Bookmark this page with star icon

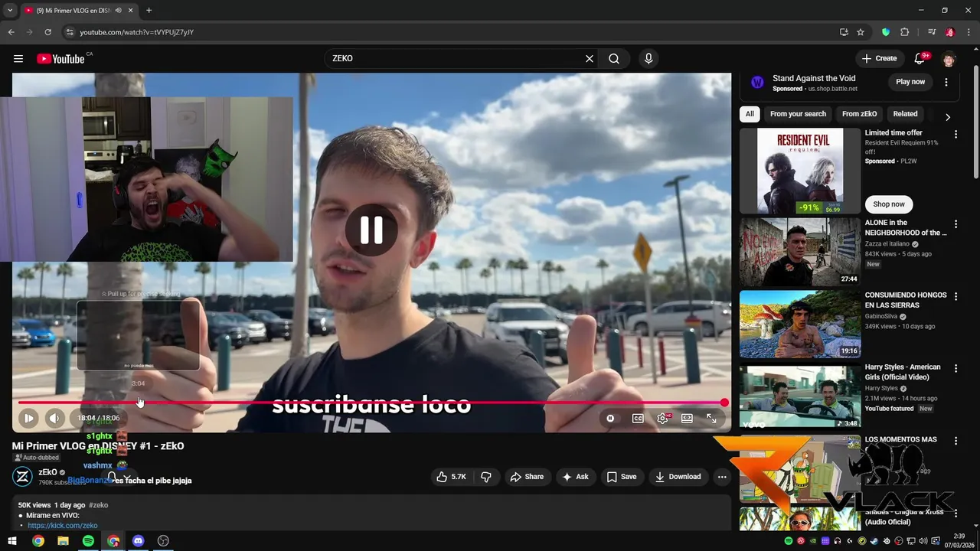pyautogui.click(x=861, y=32)
